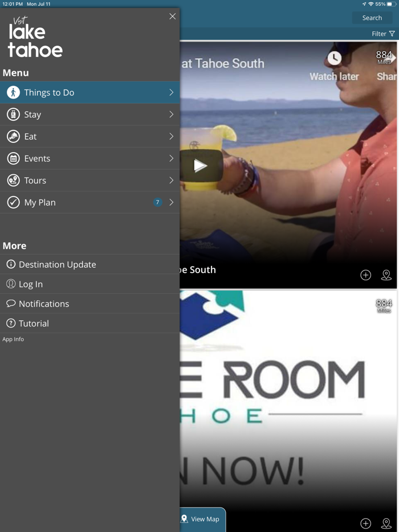The image size is (399, 532).
Task: Click the speech bubble icon beside Notifications
Action: pyautogui.click(x=11, y=304)
